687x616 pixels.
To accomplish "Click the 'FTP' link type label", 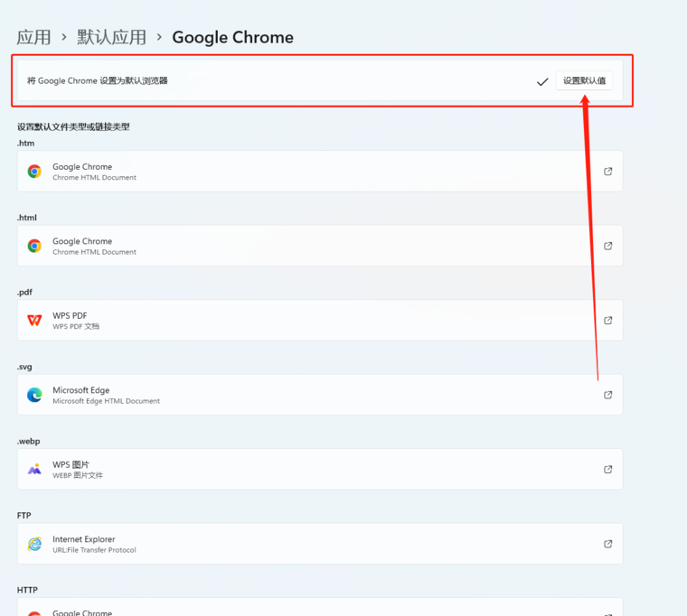I will click(24, 516).
